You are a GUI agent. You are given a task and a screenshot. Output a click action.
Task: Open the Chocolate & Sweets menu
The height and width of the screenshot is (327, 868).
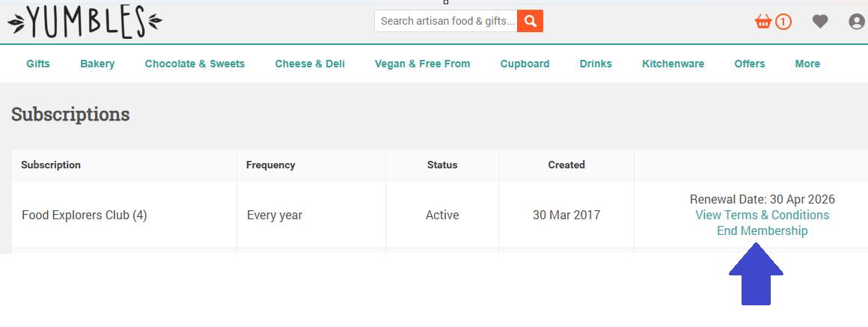pos(195,64)
